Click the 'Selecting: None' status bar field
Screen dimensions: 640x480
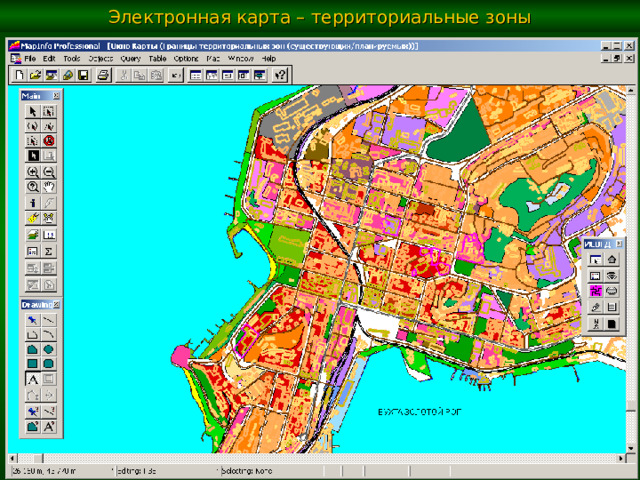tap(271, 471)
